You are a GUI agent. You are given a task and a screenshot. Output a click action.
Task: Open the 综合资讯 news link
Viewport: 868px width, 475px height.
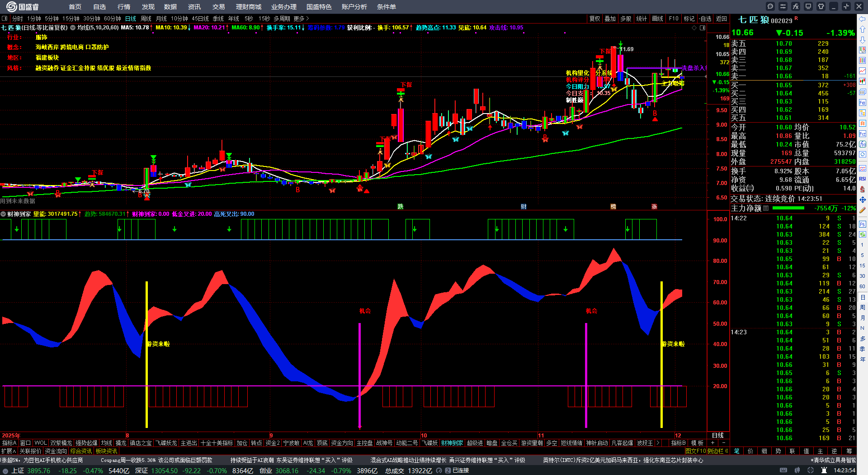(81, 451)
